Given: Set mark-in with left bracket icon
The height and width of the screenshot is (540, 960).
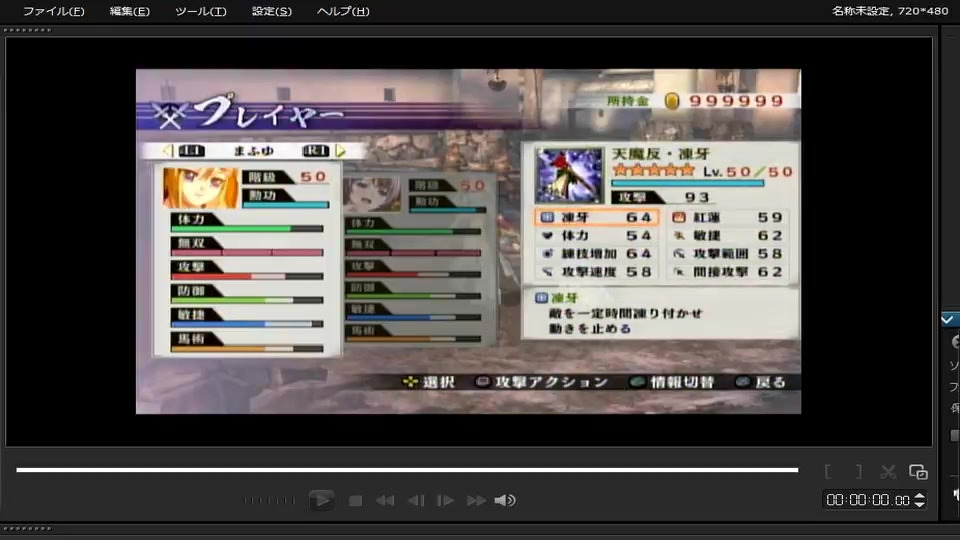Looking at the screenshot, I should pyautogui.click(x=828, y=471).
